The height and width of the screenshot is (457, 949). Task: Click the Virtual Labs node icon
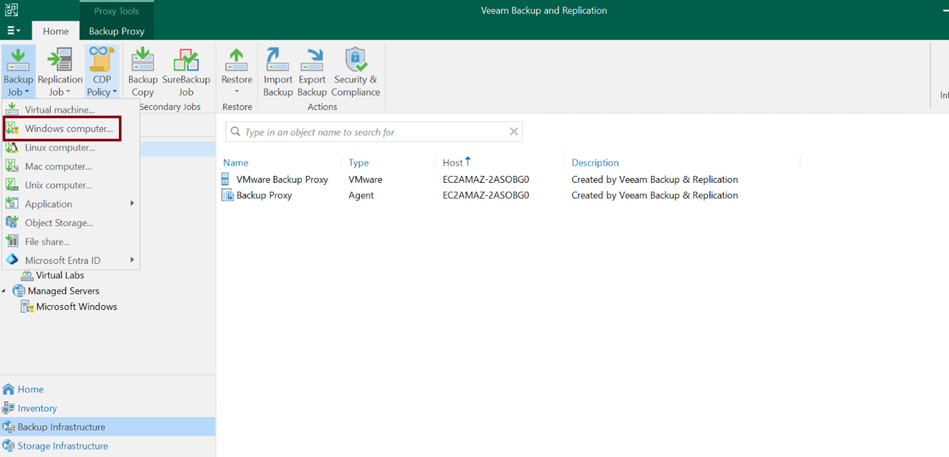point(27,275)
